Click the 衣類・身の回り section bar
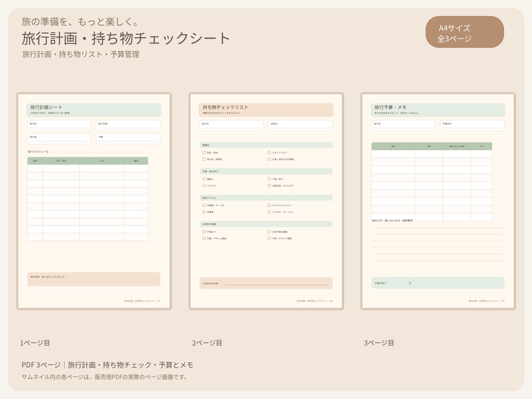This screenshot has height=399, width=532. (x=266, y=171)
